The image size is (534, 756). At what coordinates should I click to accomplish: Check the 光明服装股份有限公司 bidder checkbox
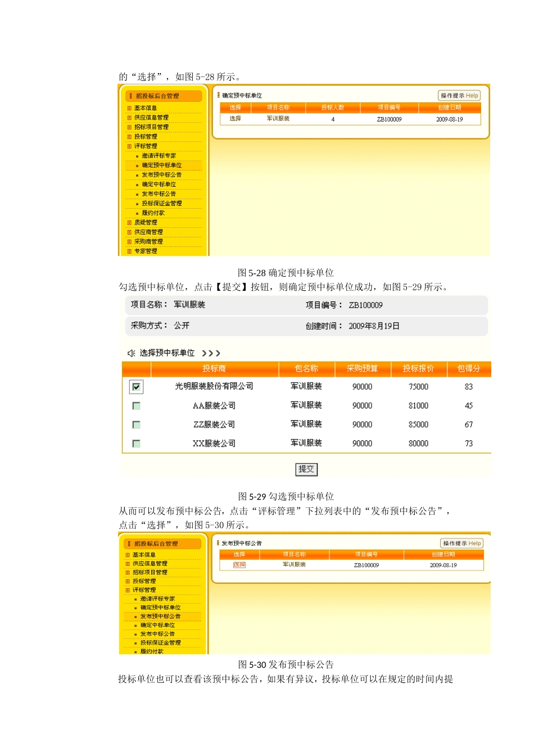tap(136, 386)
